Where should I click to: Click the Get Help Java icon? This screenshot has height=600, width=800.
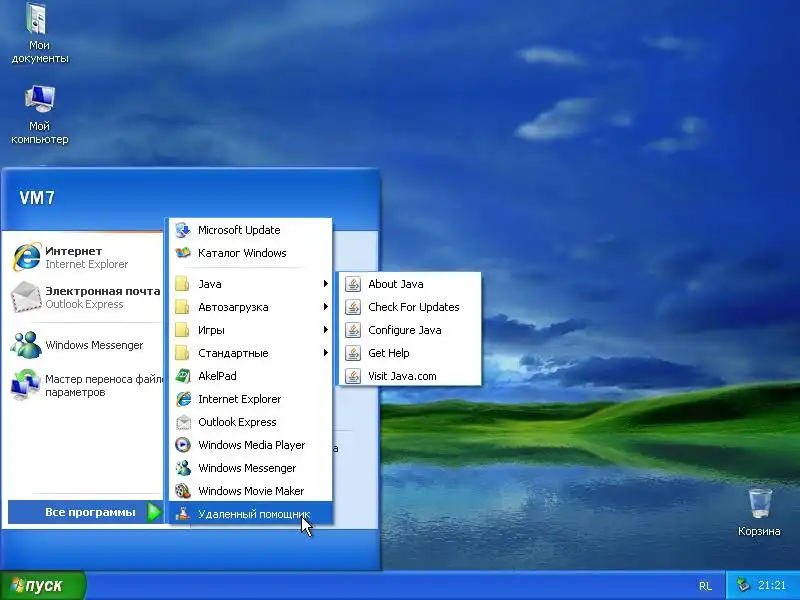point(353,353)
